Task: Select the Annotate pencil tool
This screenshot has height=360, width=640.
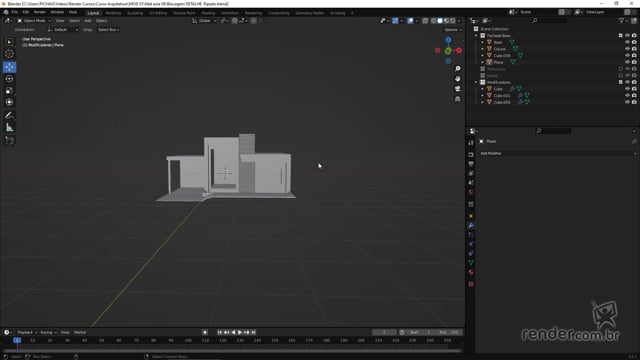Action: click(9, 116)
